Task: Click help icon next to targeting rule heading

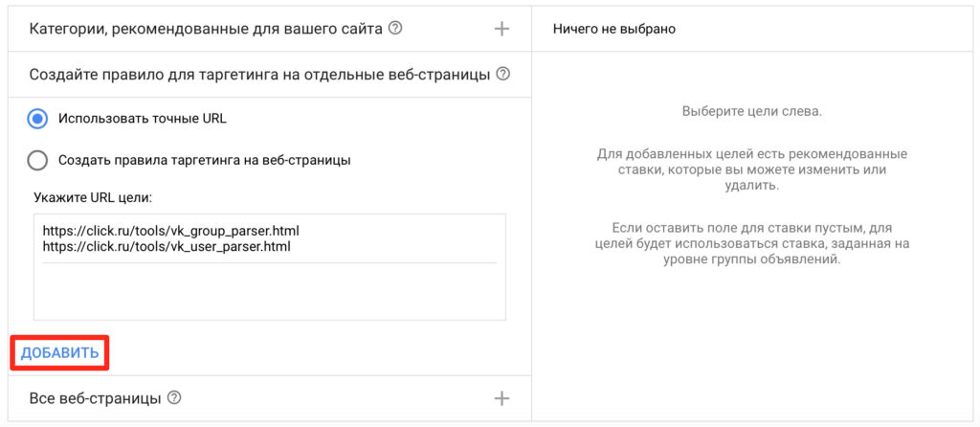Action: [x=503, y=74]
